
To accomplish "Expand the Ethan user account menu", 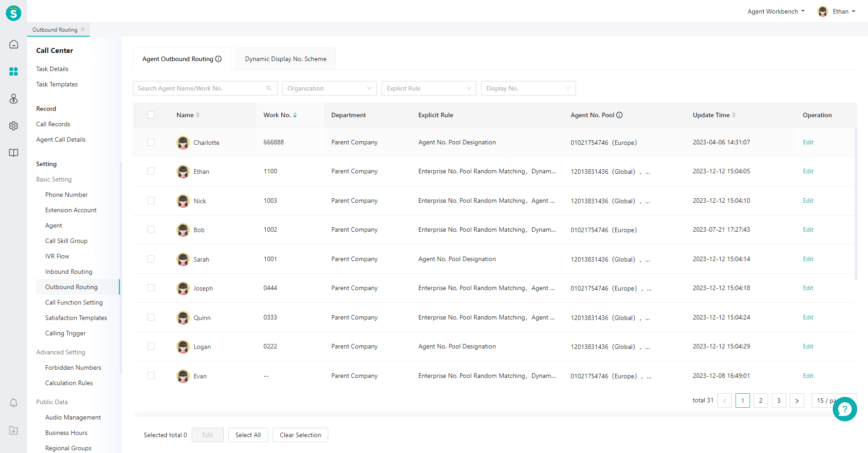I will [844, 11].
